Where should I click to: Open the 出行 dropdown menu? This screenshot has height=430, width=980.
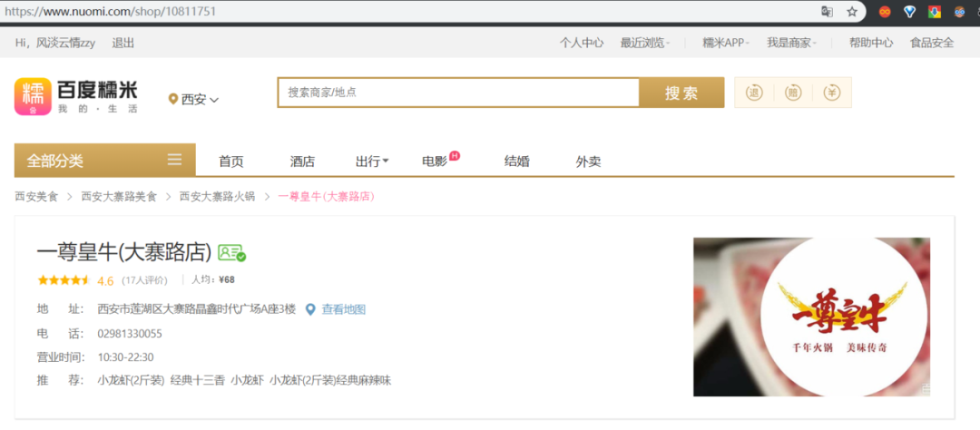372,161
